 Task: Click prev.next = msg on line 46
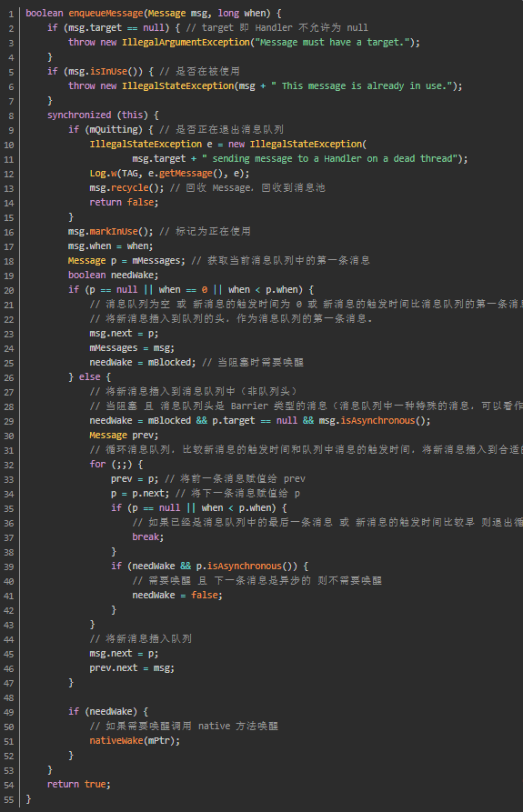132,667
